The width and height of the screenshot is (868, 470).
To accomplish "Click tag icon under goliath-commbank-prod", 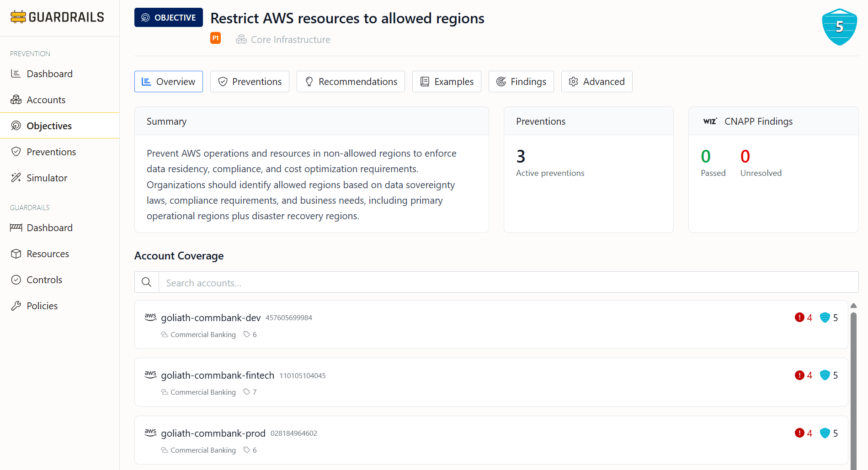I will pos(247,450).
